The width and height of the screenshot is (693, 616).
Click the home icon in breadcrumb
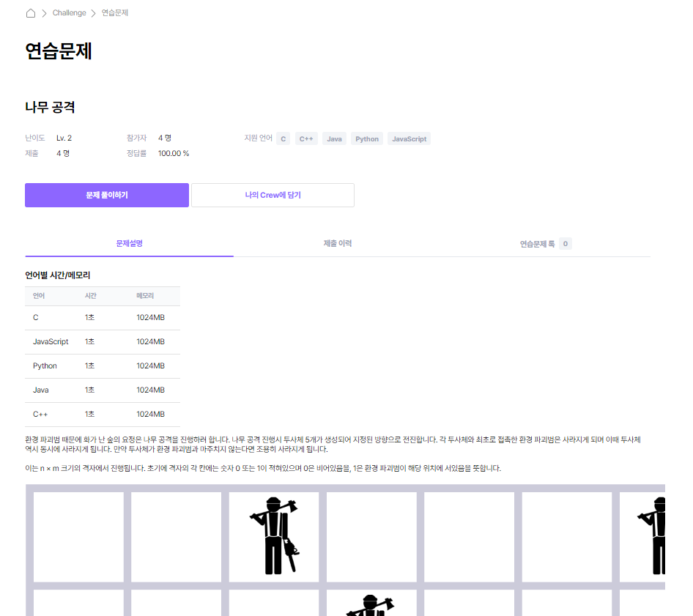coord(31,13)
